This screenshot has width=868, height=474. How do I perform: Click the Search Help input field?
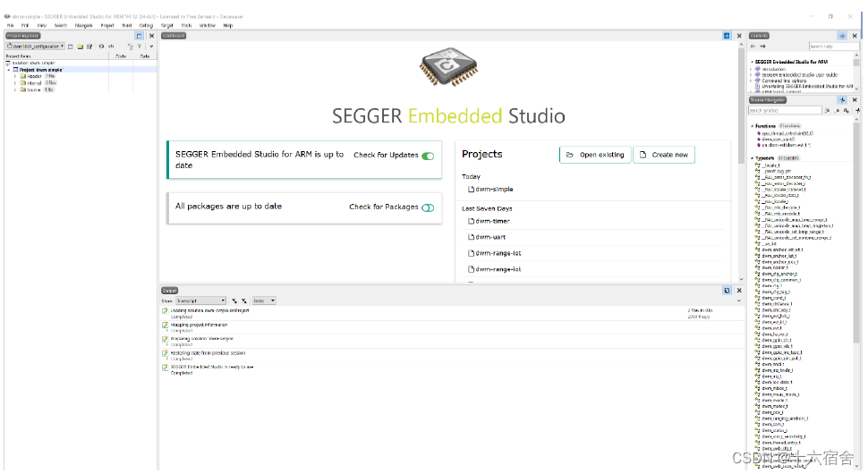(x=832, y=47)
